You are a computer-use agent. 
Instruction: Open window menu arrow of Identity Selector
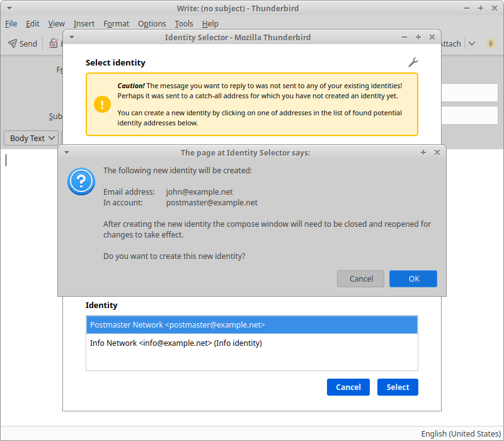(72, 37)
